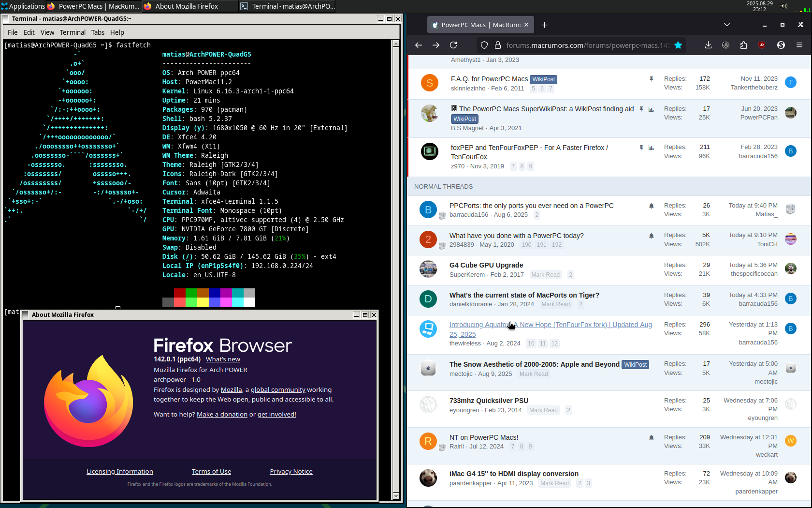This screenshot has height=508, width=812.
Task: Toggle the watch bell on the NT on PowerPC Macs thread
Action: 652,437
